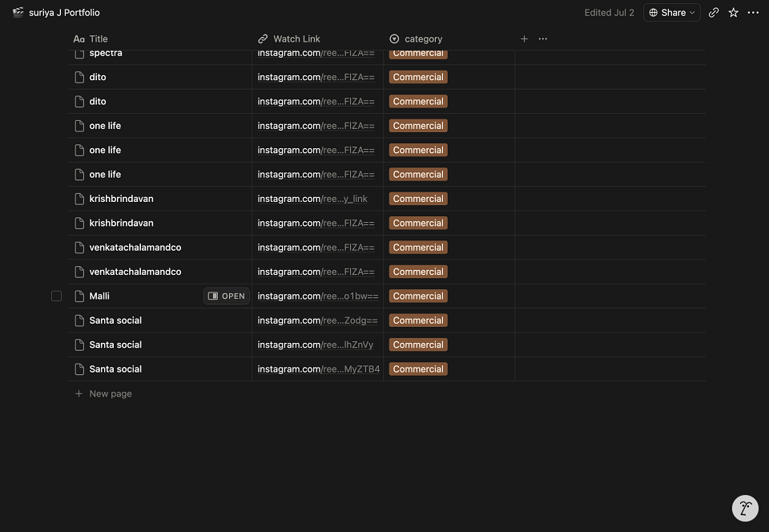Expand the Share dropdown
Screen dimensions: 769x532
[x=671, y=13]
